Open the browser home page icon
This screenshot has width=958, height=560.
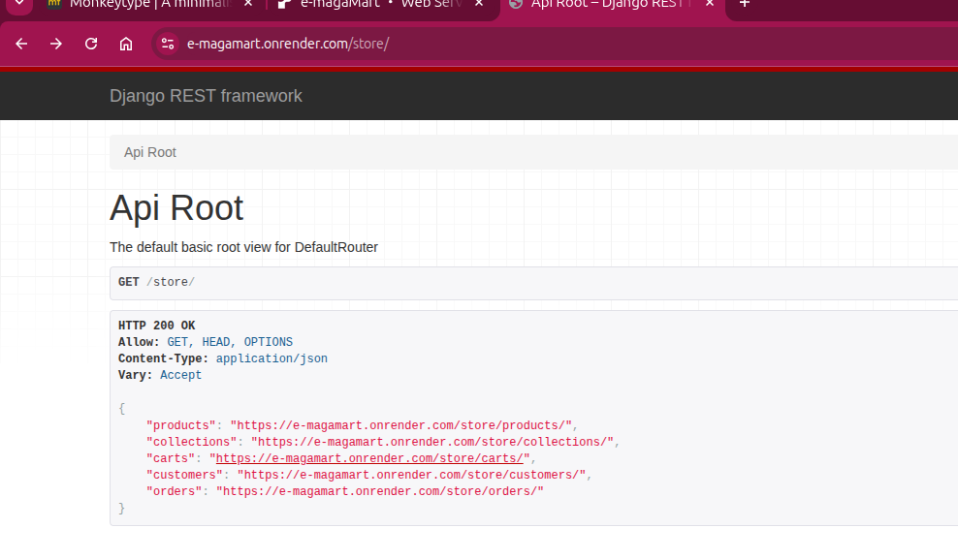[x=126, y=44]
